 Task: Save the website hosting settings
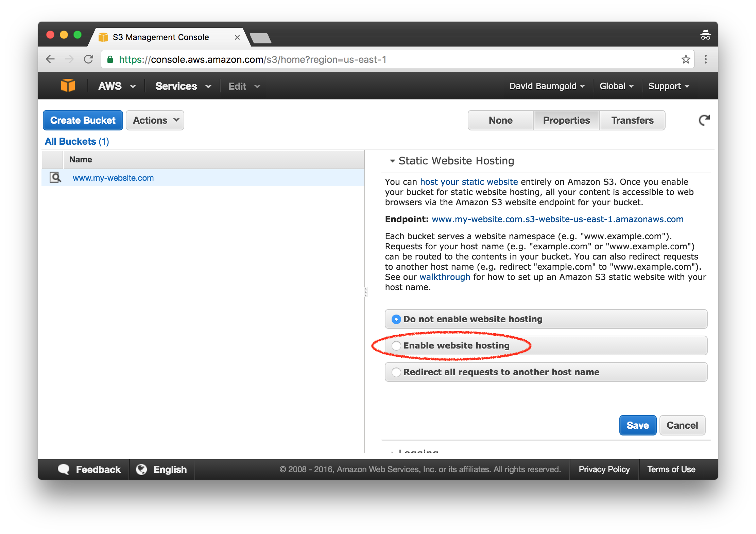(638, 425)
